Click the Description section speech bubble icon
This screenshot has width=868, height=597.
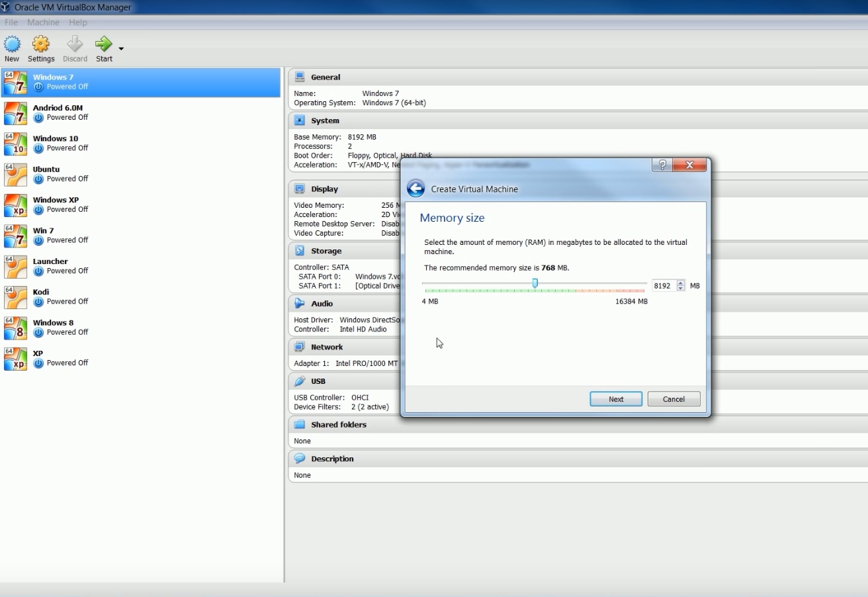coord(300,459)
